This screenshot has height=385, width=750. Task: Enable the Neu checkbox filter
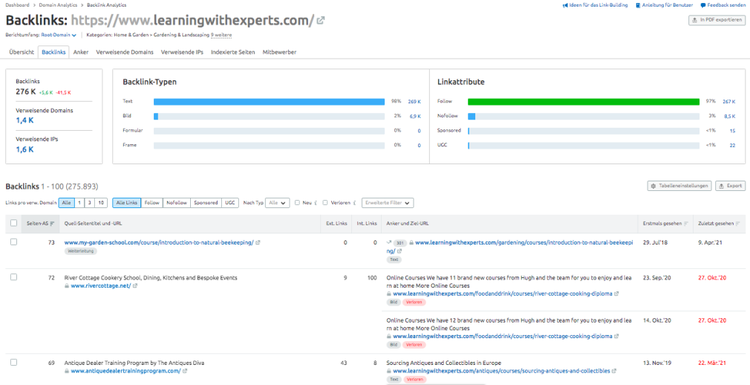tap(297, 203)
